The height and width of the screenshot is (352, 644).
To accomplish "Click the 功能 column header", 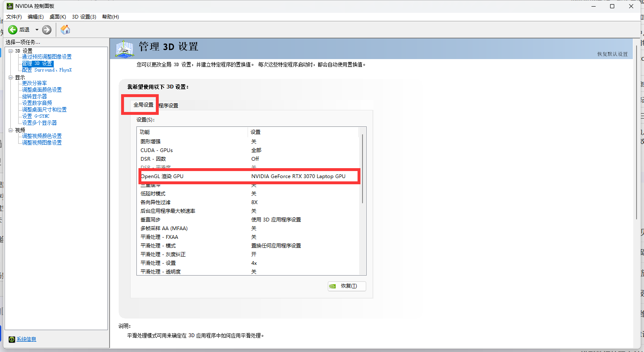I will pos(192,132).
